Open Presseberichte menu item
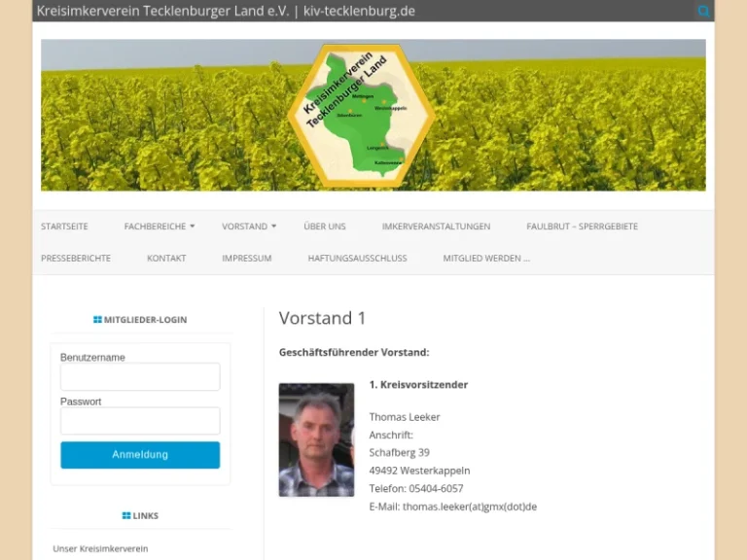The width and height of the screenshot is (747, 560). click(76, 258)
